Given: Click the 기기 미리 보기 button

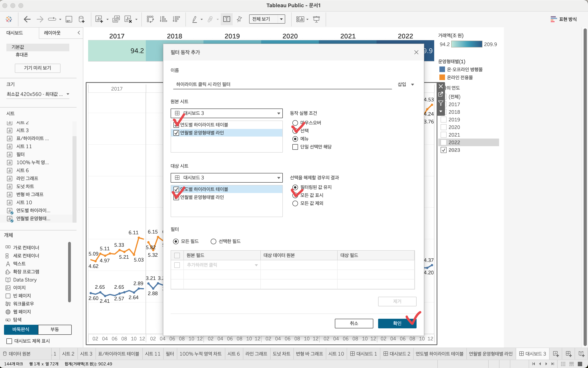Looking at the screenshot, I should [37, 68].
